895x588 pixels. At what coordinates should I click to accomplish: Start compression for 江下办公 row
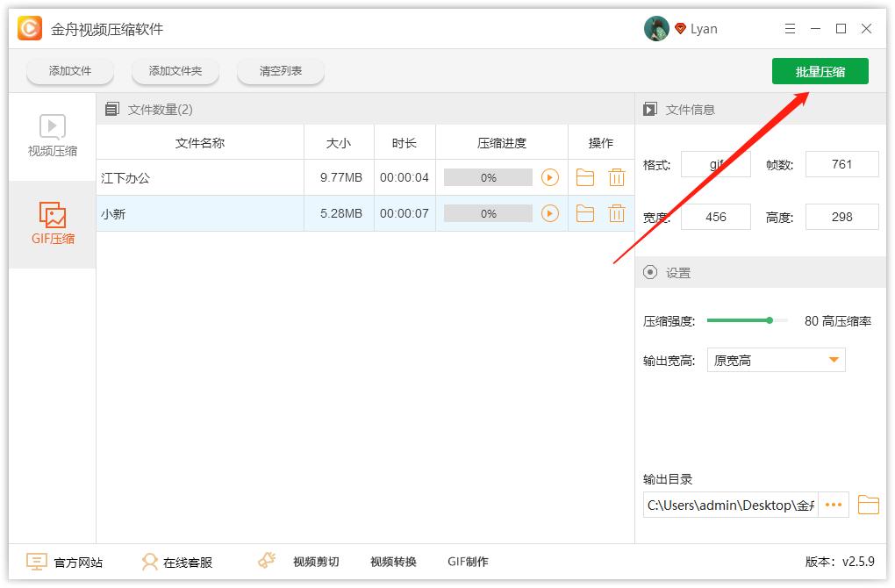pos(550,178)
